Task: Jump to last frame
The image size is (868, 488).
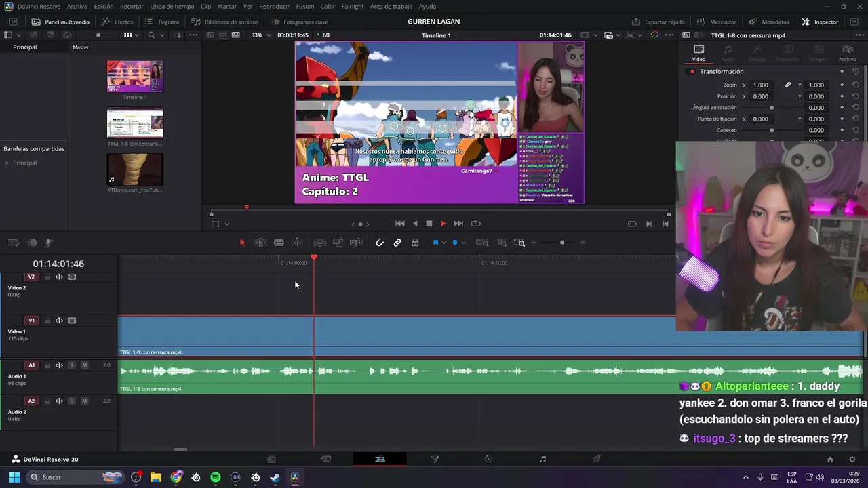Action: click(x=458, y=224)
